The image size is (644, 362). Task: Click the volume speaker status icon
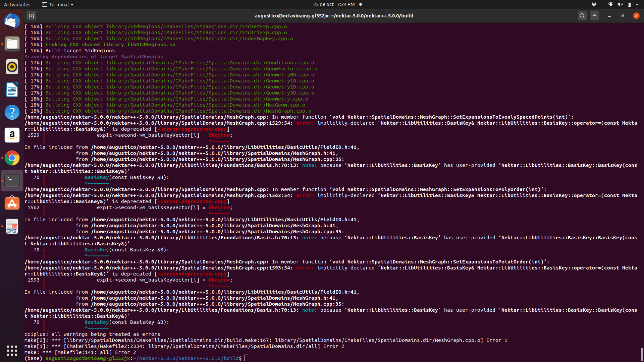620,4
